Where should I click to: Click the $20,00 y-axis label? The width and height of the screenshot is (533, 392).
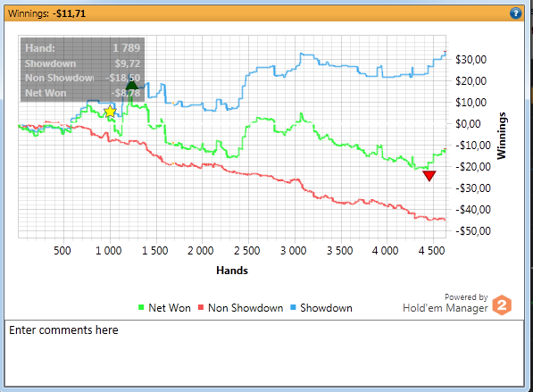[x=471, y=81]
